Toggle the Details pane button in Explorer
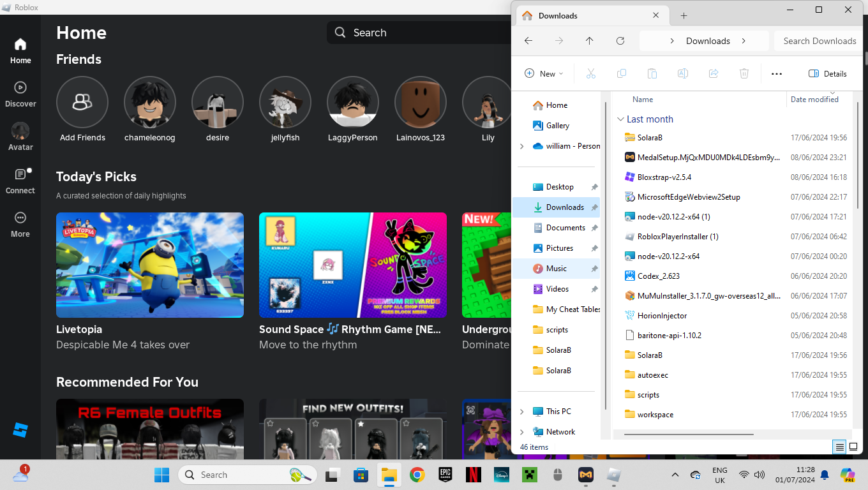The height and width of the screenshot is (490, 868). click(x=828, y=73)
